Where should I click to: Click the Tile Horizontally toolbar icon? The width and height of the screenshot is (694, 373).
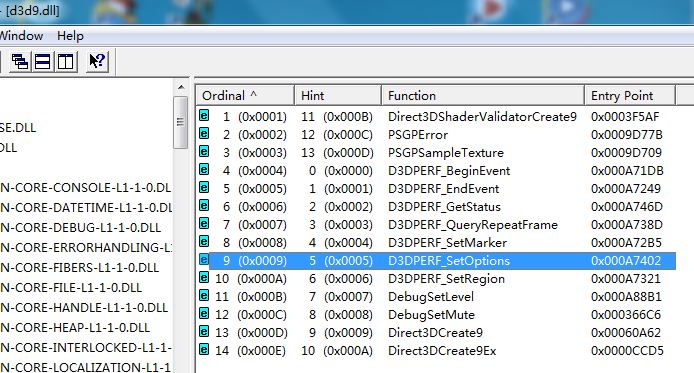point(42,61)
